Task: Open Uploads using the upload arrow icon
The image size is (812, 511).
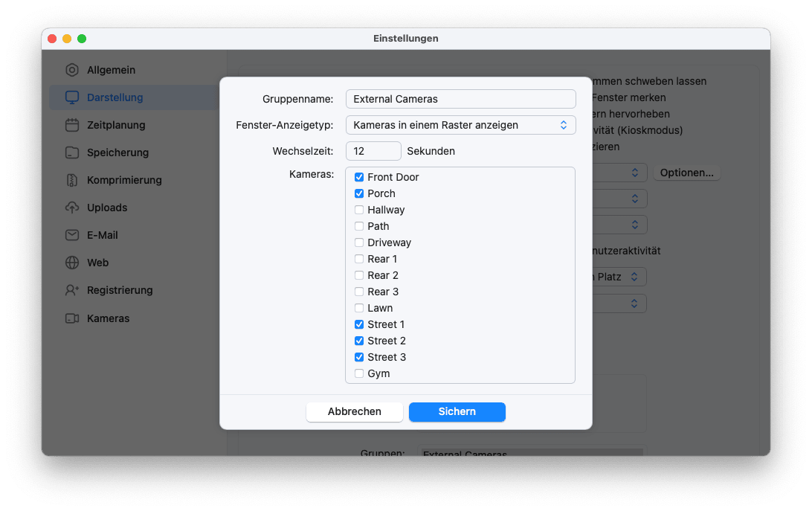Action: [x=70, y=208]
